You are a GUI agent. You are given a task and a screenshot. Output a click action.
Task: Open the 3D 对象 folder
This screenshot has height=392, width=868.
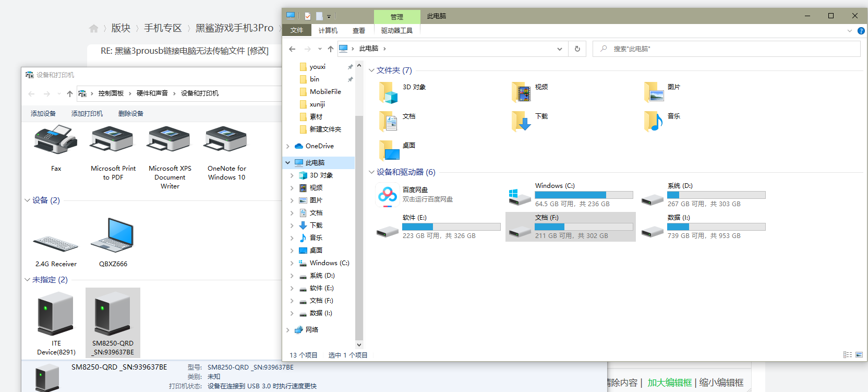click(403, 92)
